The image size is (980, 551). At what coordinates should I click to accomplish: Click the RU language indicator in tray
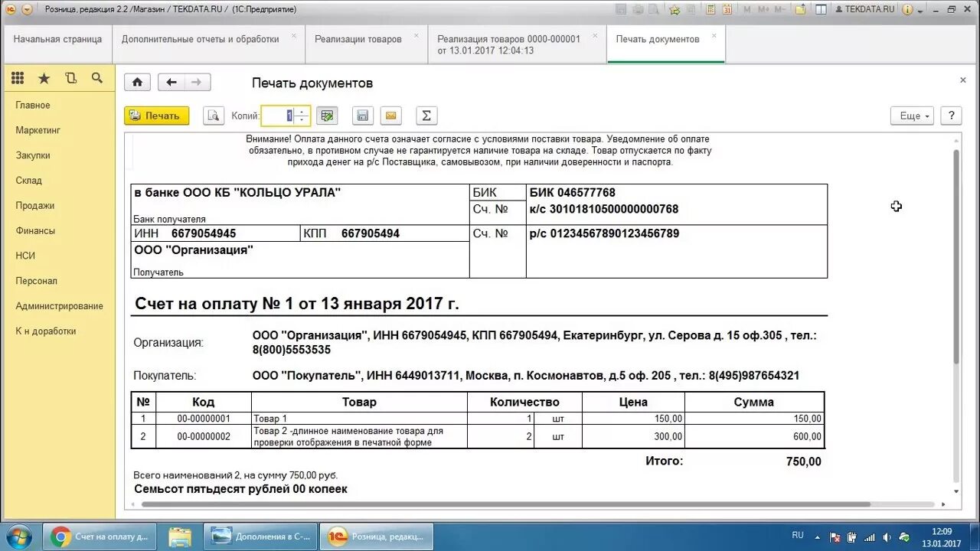click(x=798, y=536)
